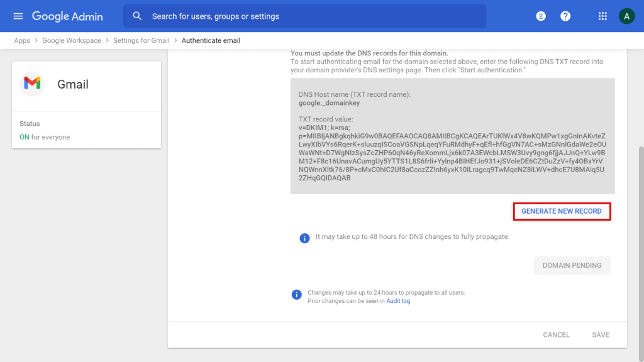
Task: Click the Domain Pending button
Action: pos(572,266)
